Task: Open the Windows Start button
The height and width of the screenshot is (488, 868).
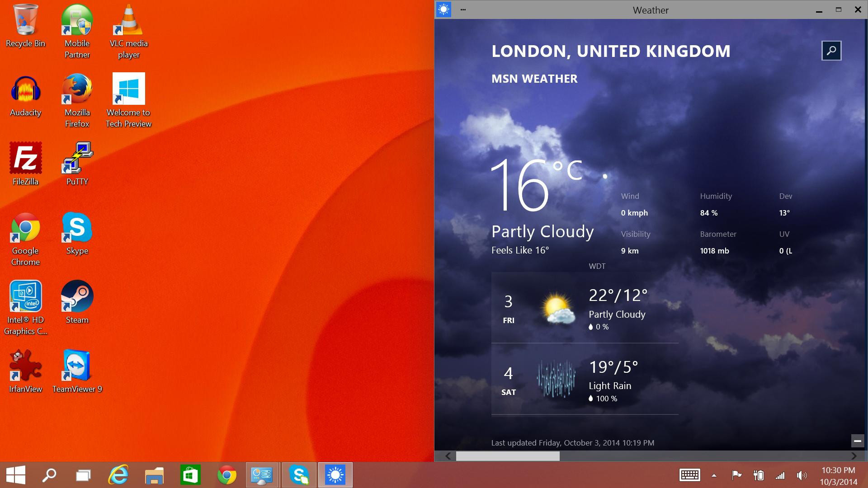Action: (16, 475)
